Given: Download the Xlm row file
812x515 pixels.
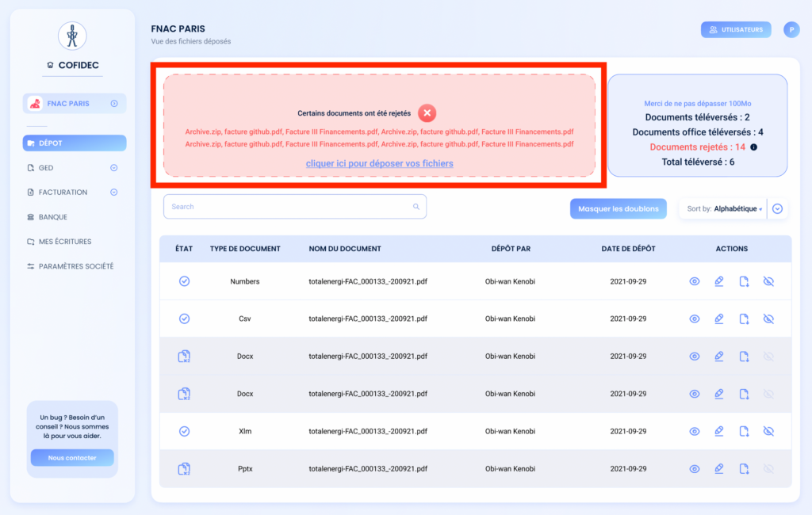Looking at the screenshot, I should coord(744,431).
